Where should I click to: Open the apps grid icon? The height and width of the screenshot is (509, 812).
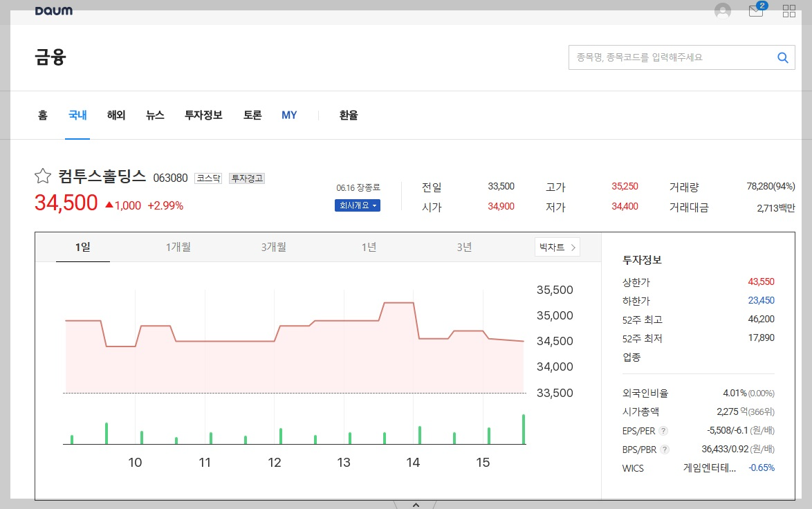coord(788,10)
